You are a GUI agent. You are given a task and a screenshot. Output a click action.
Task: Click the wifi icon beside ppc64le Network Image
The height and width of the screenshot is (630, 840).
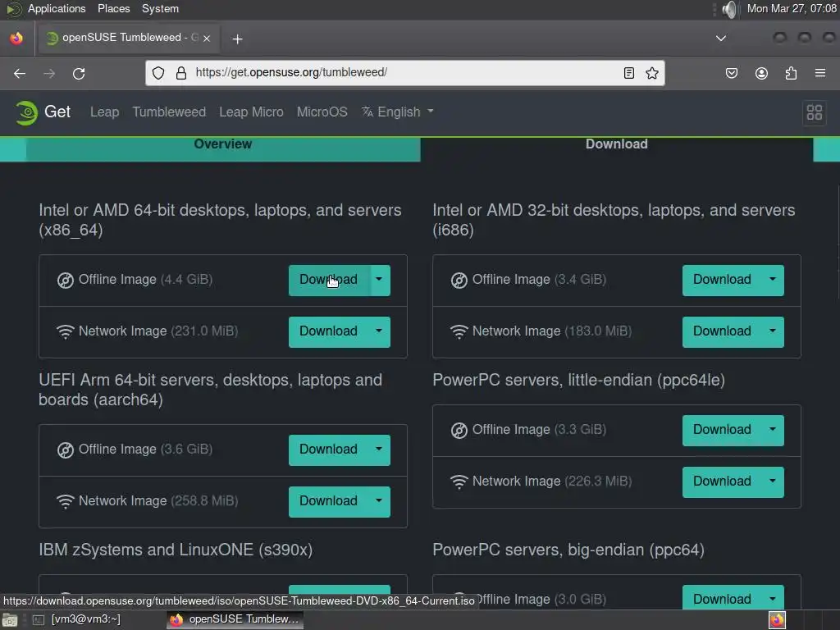click(x=459, y=482)
